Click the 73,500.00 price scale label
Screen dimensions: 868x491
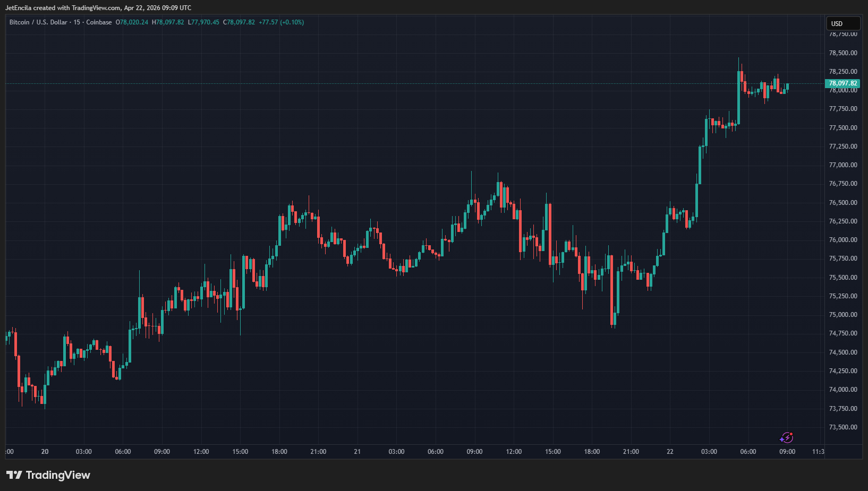(x=843, y=427)
